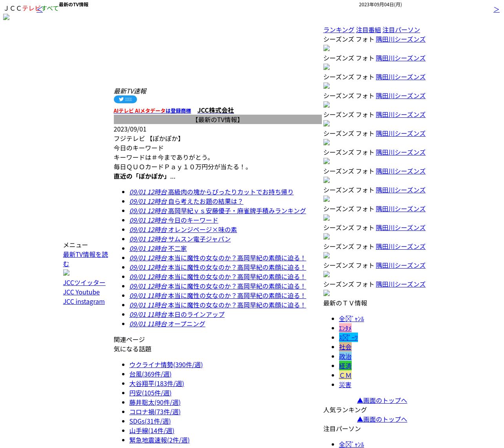Select topic 緊急地震速報(2件/週)
Screen dimensions: 504x448
click(159, 440)
